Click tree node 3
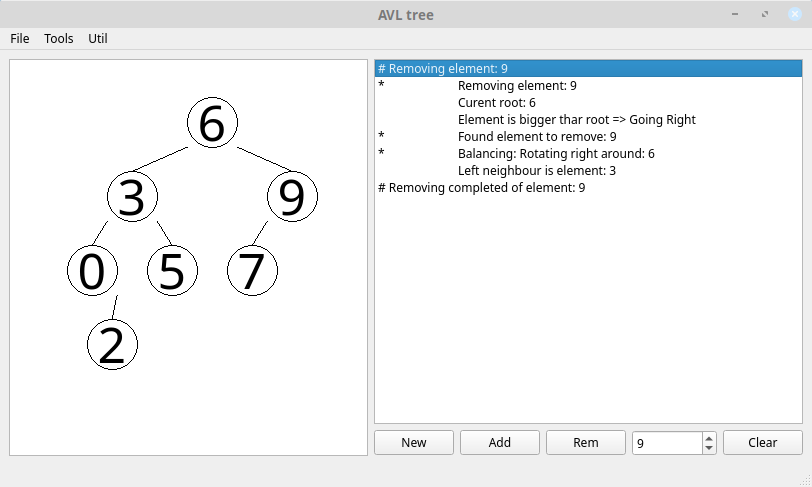Viewport: 812px width, 487px height. pos(132,197)
